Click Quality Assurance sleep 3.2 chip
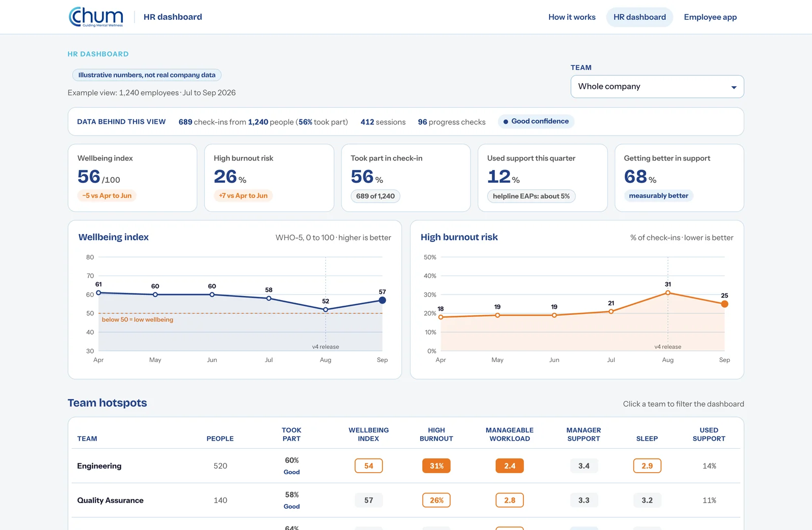The height and width of the screenshot is (530, 812). click(x=647, y=501)
